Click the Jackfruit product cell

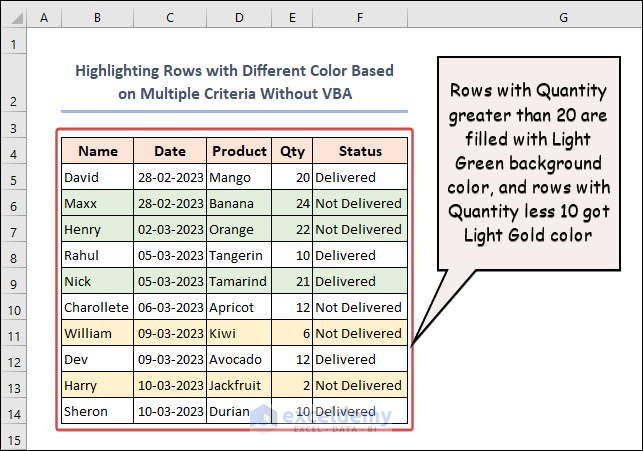[239, 385]
